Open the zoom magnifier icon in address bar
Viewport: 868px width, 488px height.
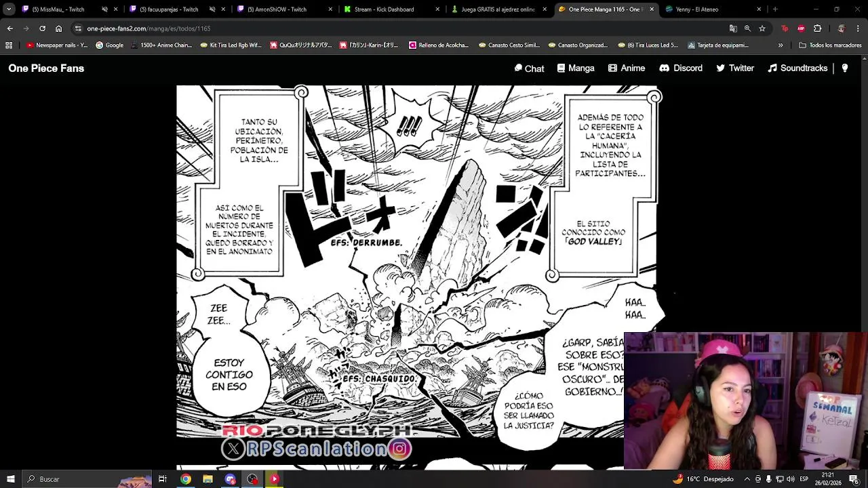(747, 28)
